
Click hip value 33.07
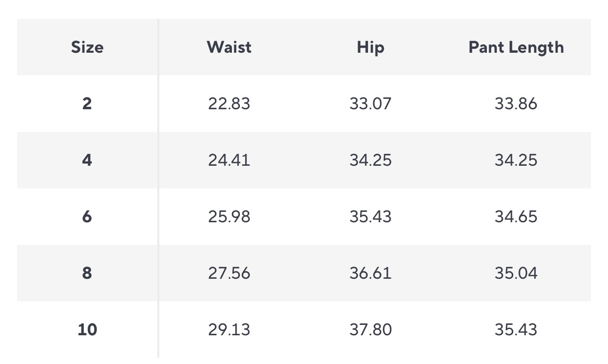(370, 104)
